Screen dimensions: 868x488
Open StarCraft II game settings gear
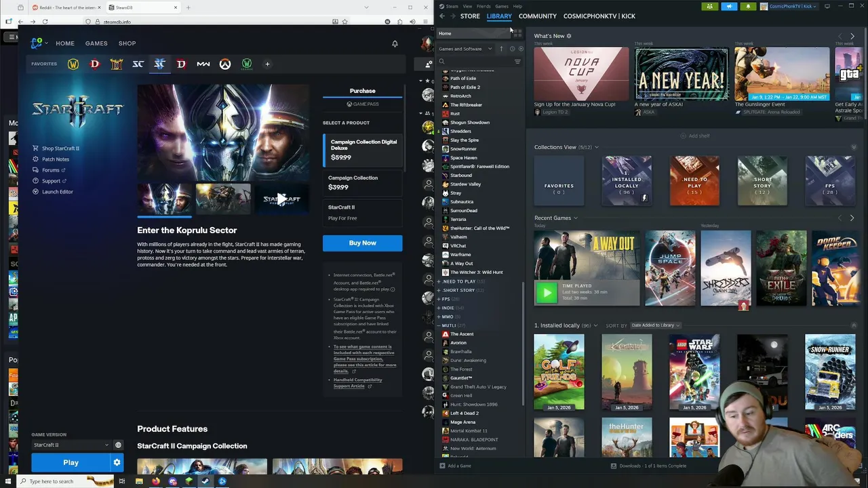[117, 462]
